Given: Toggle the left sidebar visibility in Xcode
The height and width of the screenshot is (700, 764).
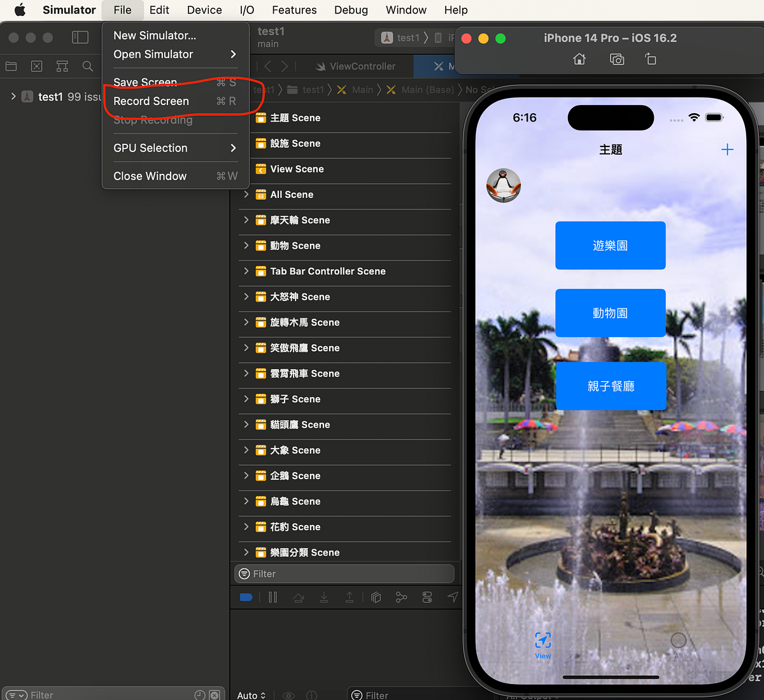Looking at the screenshot, I should 80,37.
